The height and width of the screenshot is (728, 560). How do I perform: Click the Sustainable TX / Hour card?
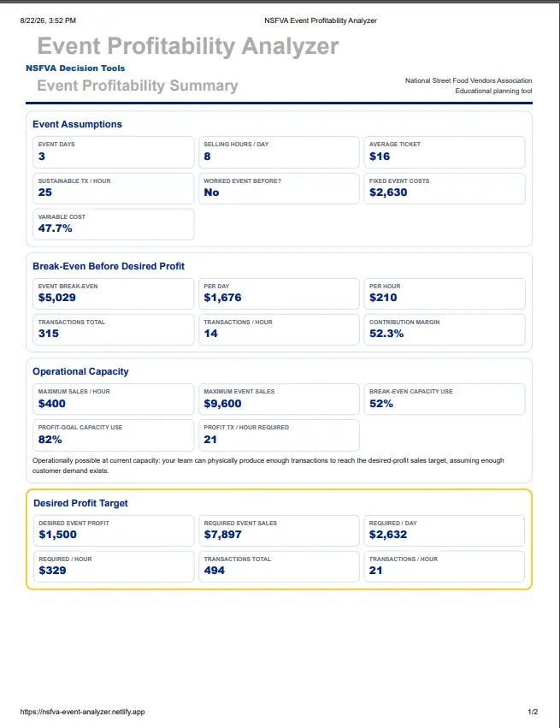[x=114, y=188]
